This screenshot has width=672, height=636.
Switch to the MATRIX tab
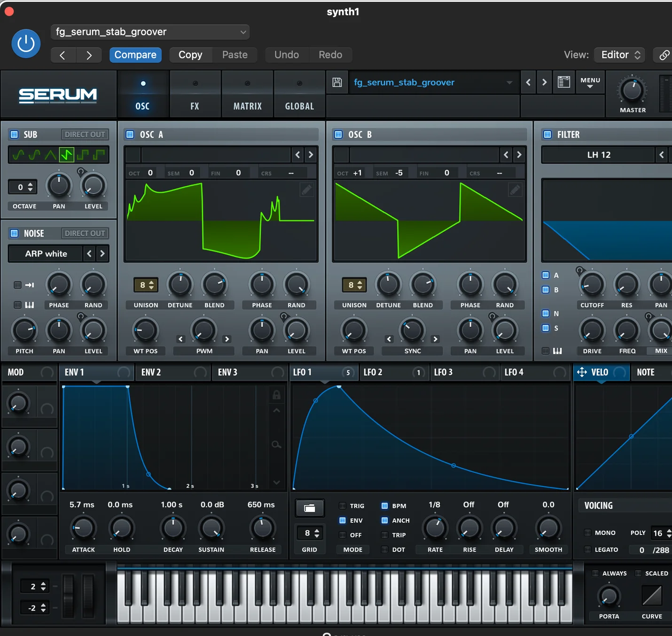[247, 94]
